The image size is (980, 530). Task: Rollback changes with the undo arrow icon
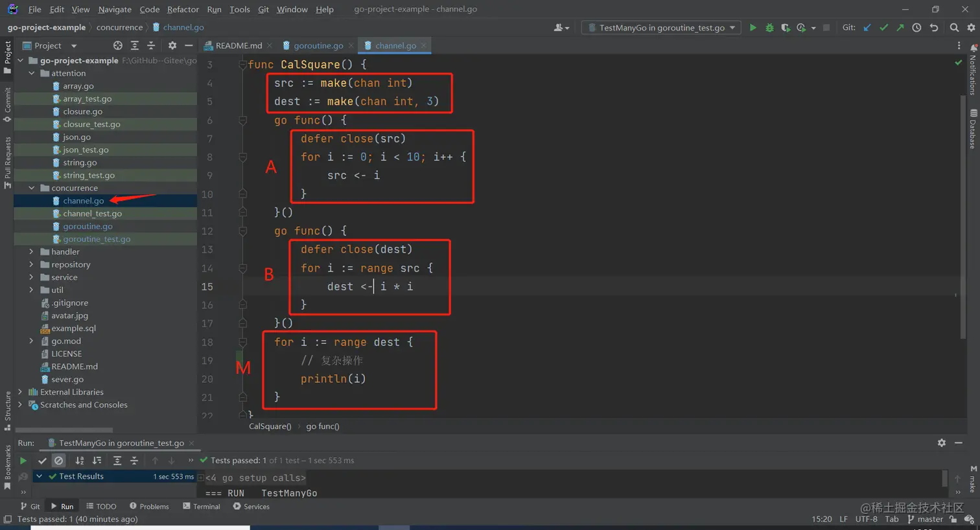pyautogui.click(x=934, y=28)
